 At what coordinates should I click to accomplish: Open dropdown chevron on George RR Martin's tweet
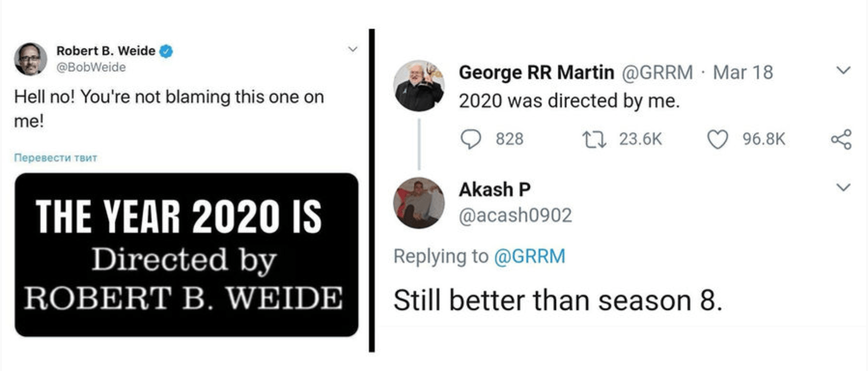(843, 71)
